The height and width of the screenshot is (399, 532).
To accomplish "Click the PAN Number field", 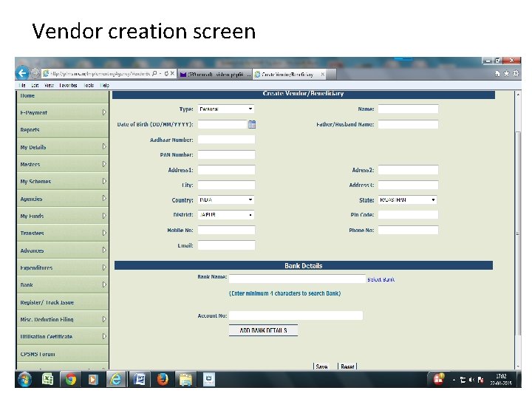I will (226, 154).
